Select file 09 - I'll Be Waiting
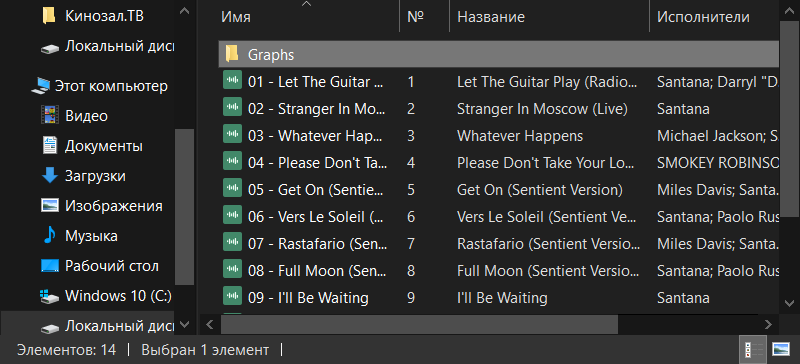Viewport: 800px width, 364px height. click(308, 298)
